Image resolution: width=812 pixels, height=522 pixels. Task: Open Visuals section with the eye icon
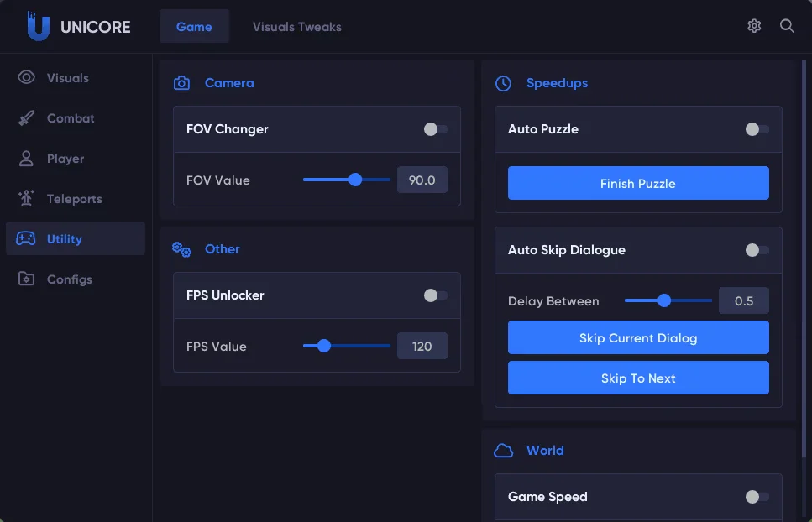(27, 78)
